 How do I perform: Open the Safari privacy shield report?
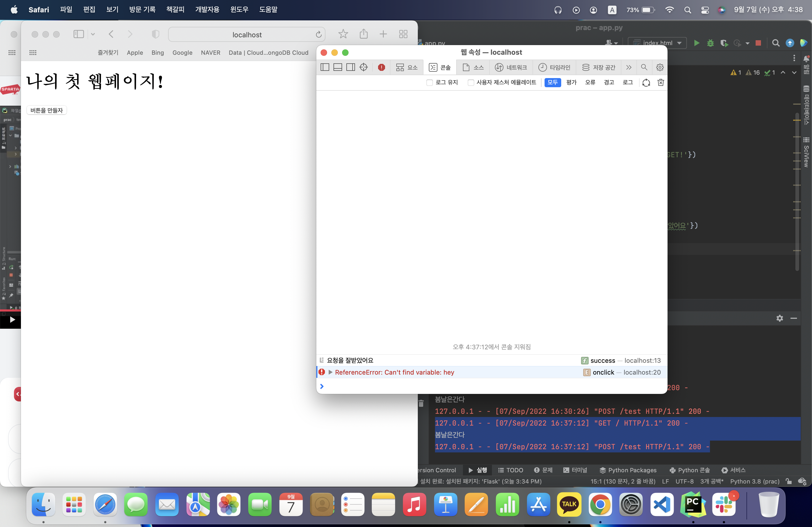[x=155, y=34]
